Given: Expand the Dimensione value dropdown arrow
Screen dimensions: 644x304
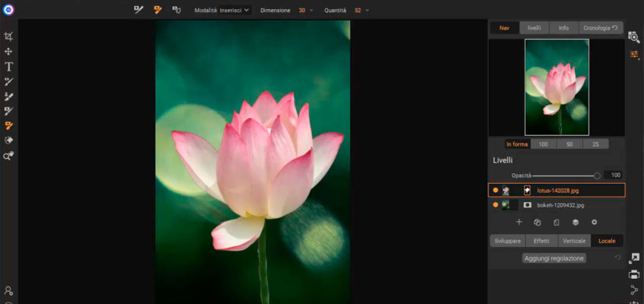Looking at the screenshot, I should [x=311, y=11].
